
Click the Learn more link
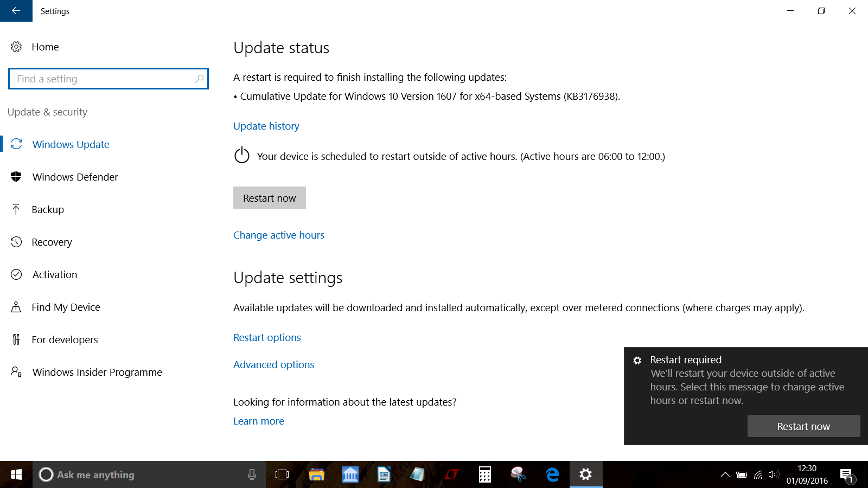[x=259, y=421]
